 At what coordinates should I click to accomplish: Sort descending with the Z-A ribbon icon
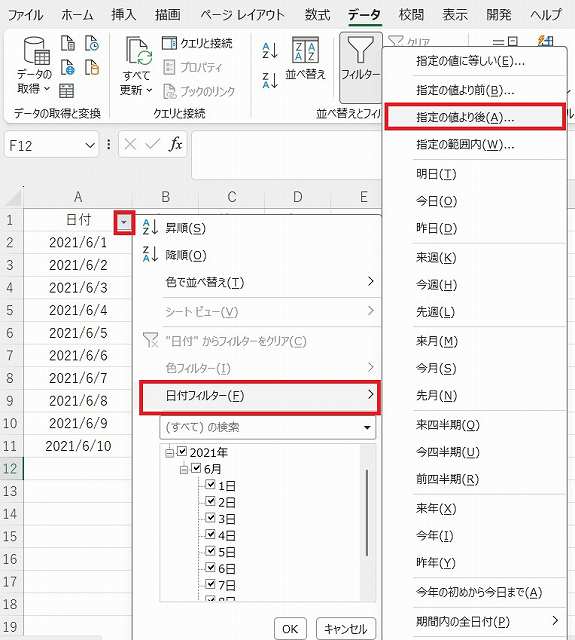270,80
